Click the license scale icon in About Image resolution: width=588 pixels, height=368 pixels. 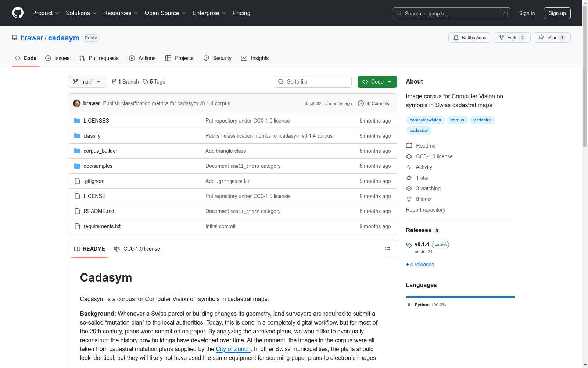(x=409, y=156)
